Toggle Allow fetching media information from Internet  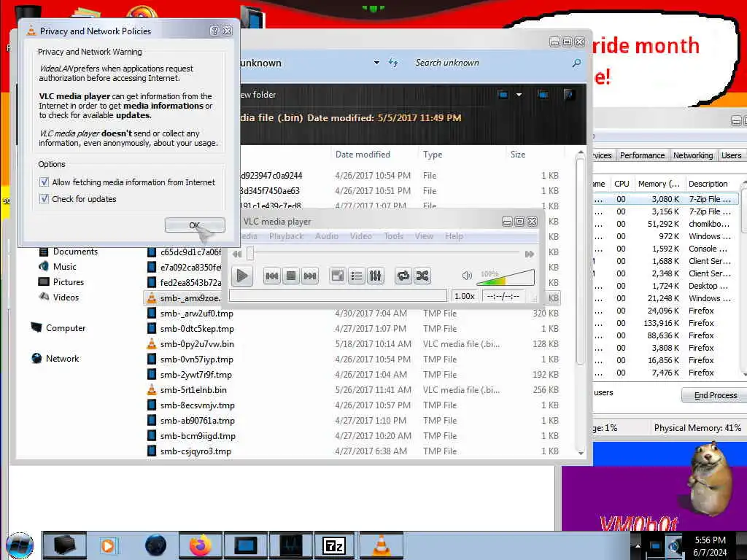click(x=44, y=182)
